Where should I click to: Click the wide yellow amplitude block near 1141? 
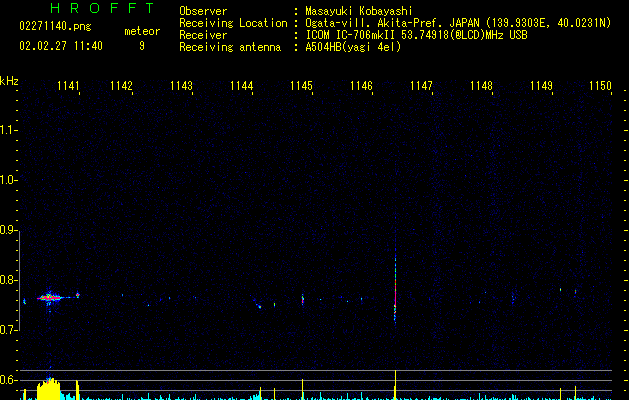[49, 389]
